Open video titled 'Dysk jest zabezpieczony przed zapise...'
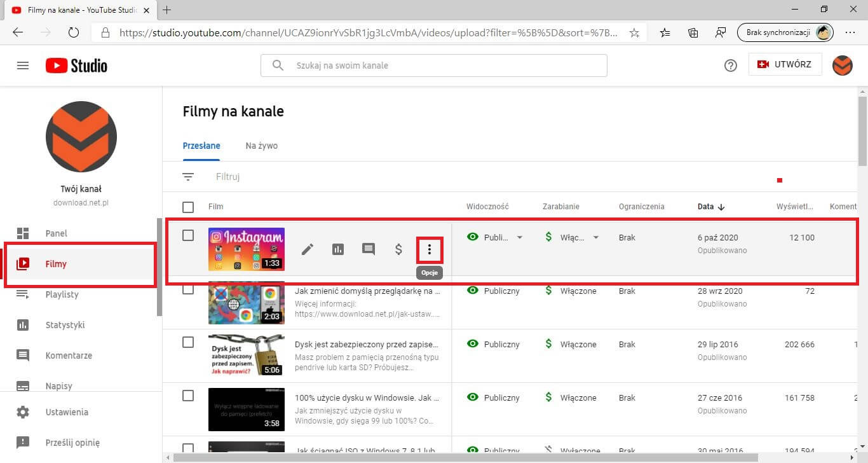Image resolution: width=868 pixels, height=463 pixels. pos(367,345)
